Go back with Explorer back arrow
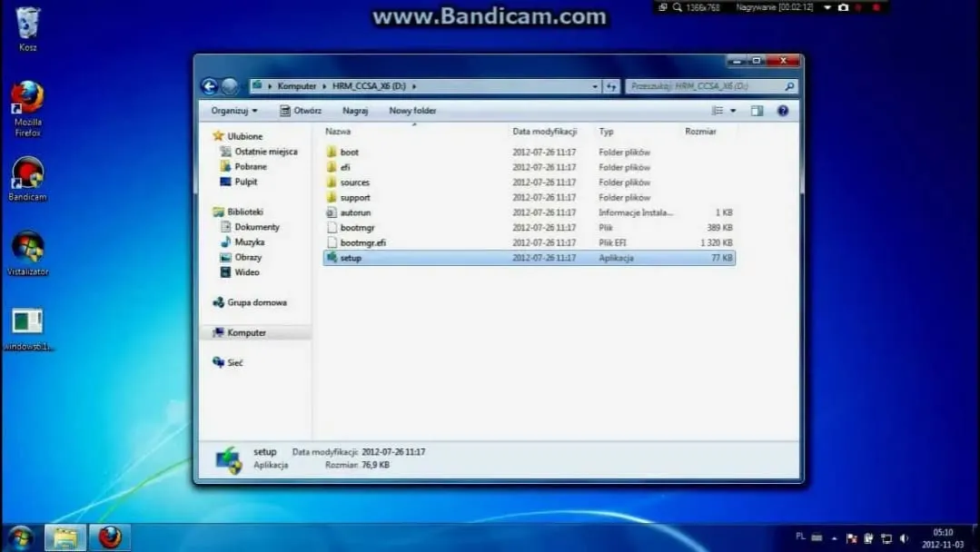 [x=210, y=86]
